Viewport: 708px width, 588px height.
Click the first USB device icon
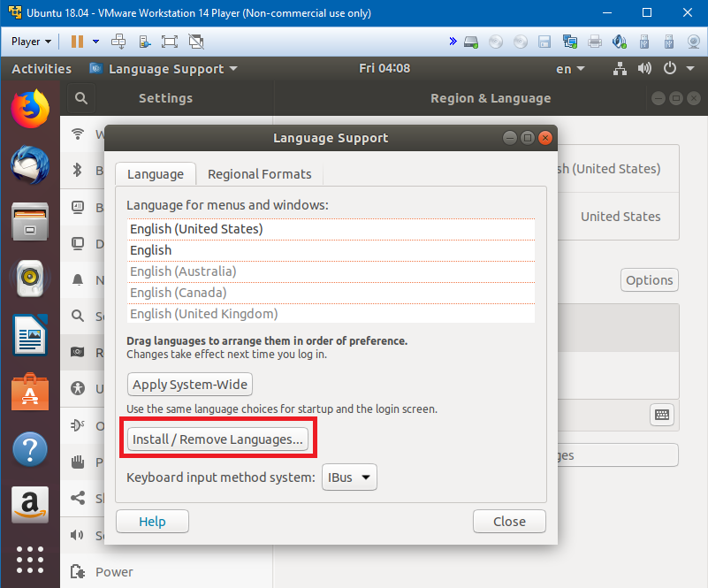click(x=644, y=42)
